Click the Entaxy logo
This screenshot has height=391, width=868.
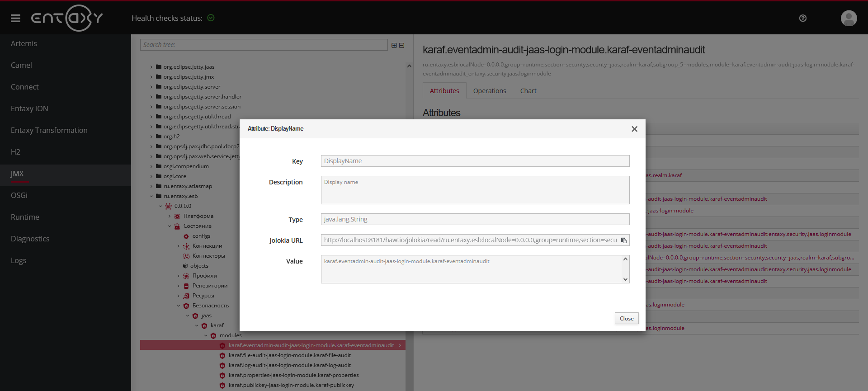coord(67,18)
